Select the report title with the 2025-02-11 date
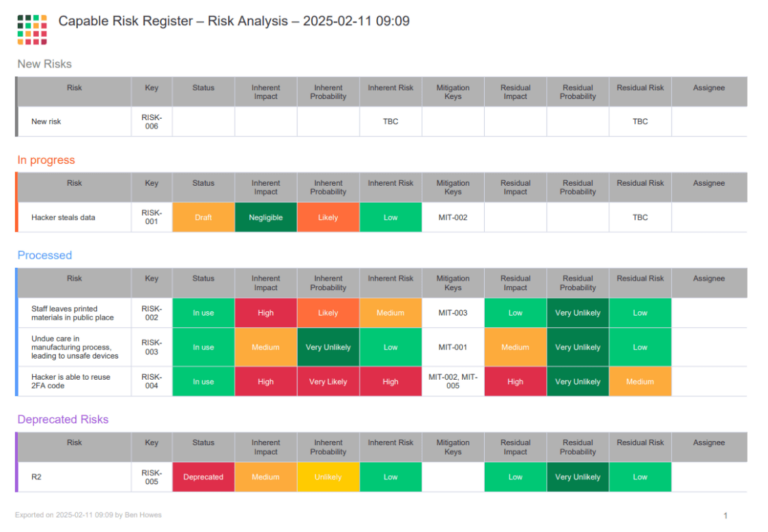This screenshot has width=768, height=532. 233,21
